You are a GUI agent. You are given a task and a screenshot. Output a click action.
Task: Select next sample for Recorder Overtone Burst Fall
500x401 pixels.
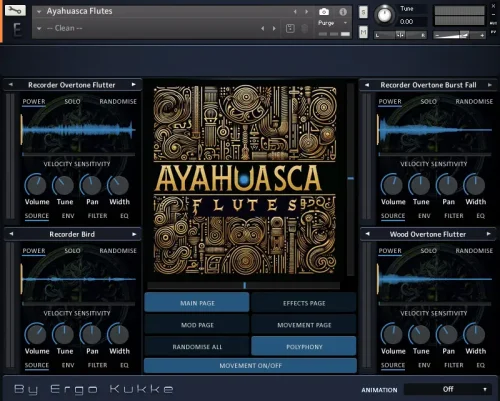point(490,85)
